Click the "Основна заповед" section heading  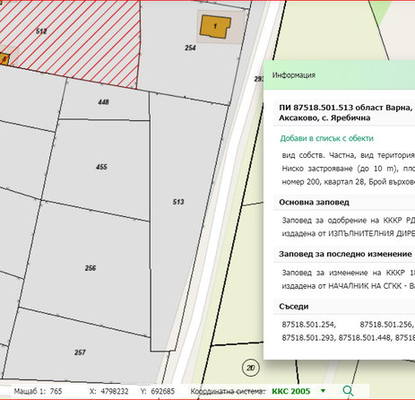click(314, 202)
